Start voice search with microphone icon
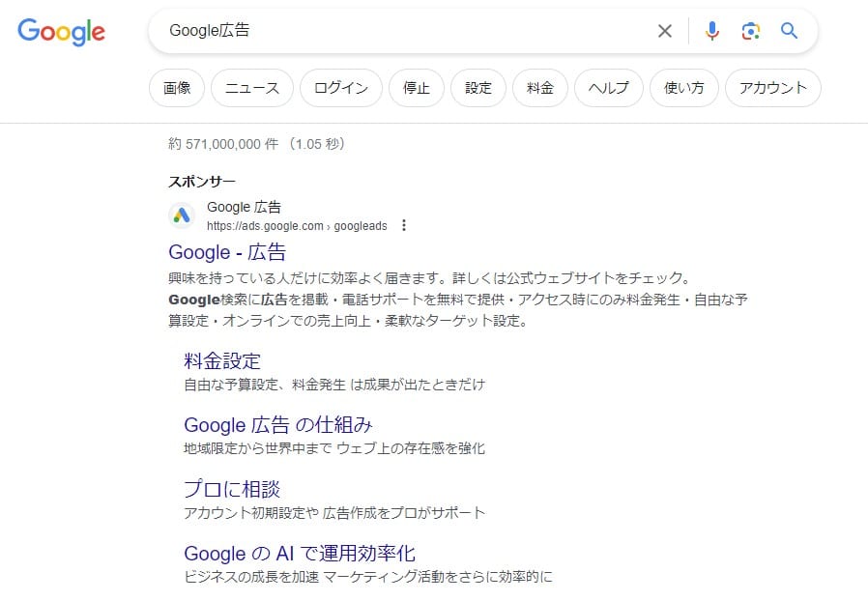 click(711, 31)
